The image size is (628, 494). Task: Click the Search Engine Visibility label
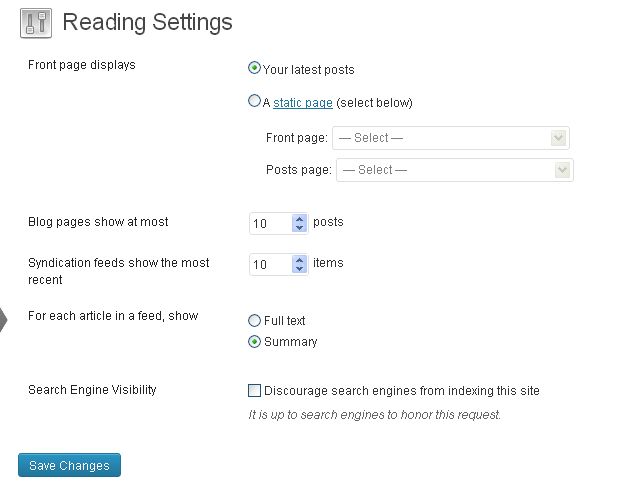click(x=92, y=390)
